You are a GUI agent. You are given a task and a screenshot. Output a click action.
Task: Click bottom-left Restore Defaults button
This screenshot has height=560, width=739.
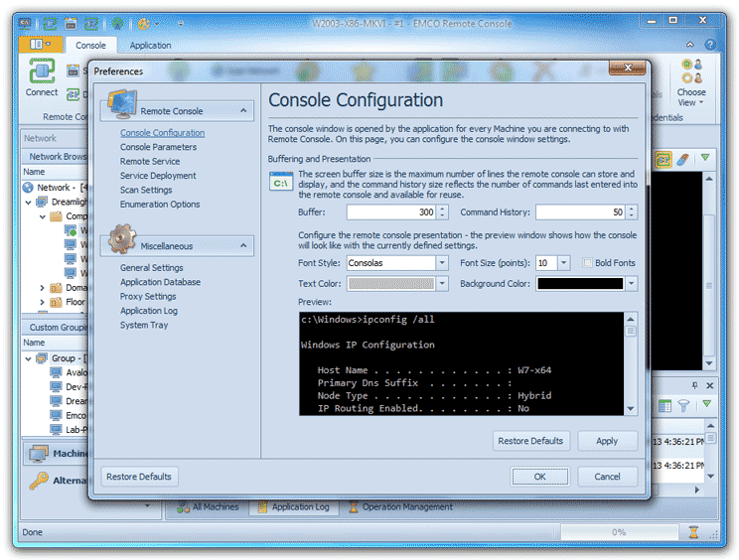point(139,477)
